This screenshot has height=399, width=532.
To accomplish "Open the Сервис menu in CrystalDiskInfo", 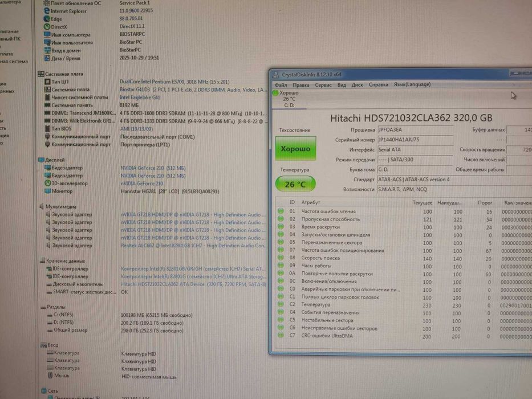I will [x=323, y=85].
